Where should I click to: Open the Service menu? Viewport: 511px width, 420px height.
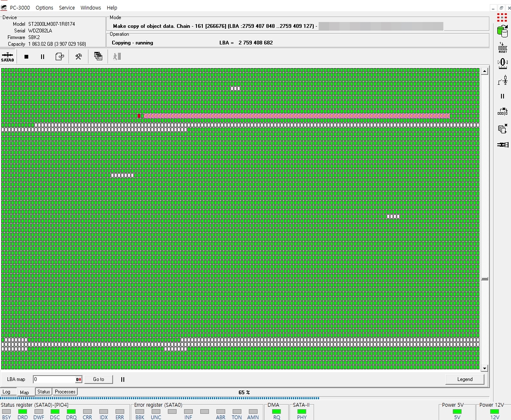point(67,7)
